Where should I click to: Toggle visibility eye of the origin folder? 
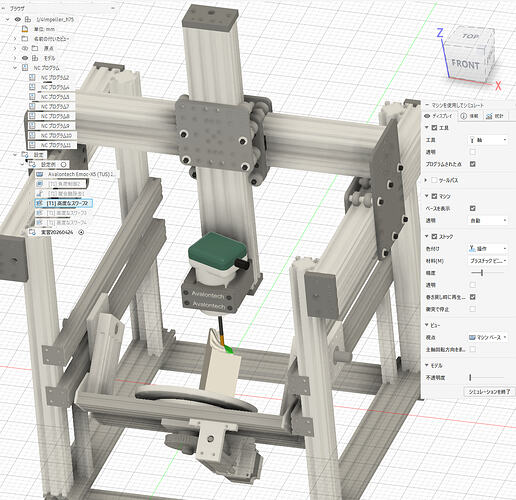coord(25,48)
